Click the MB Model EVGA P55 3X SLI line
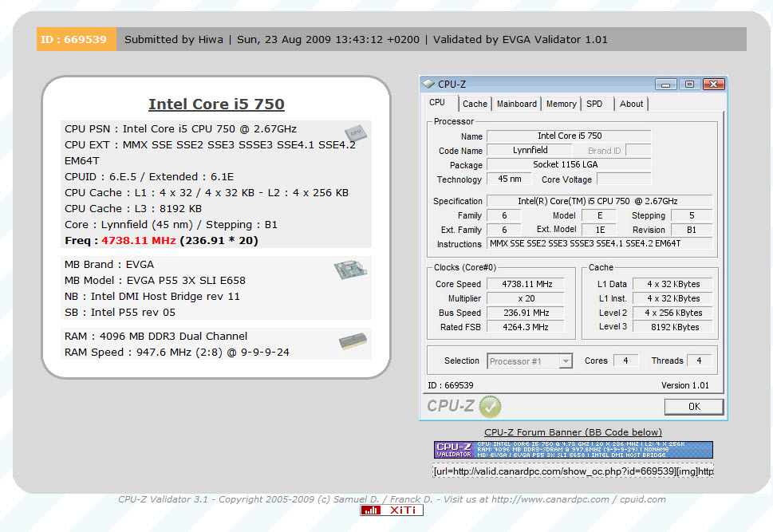773x532 pixels. [x=155, y=281]
